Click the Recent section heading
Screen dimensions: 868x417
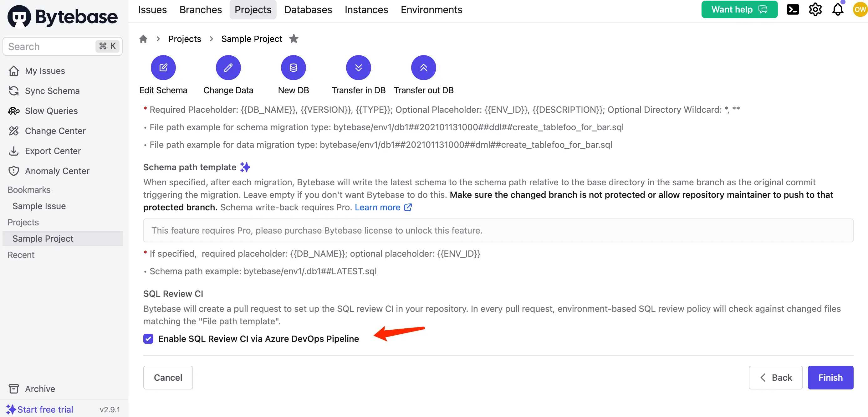tap(21, 255)
